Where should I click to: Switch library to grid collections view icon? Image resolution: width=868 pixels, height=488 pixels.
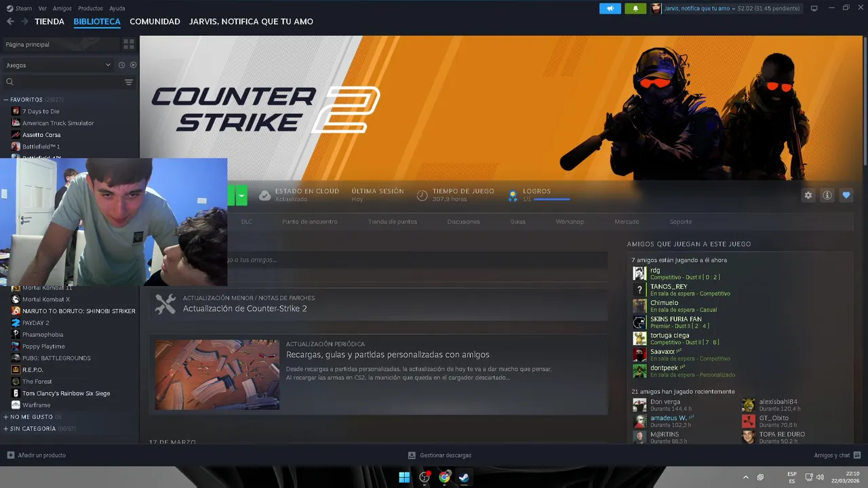pos(129,44)
